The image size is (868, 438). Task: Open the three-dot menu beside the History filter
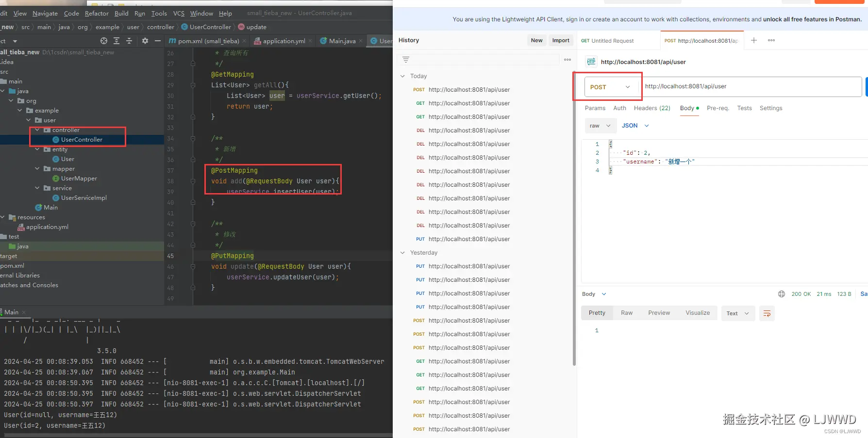tap(568, 60)
